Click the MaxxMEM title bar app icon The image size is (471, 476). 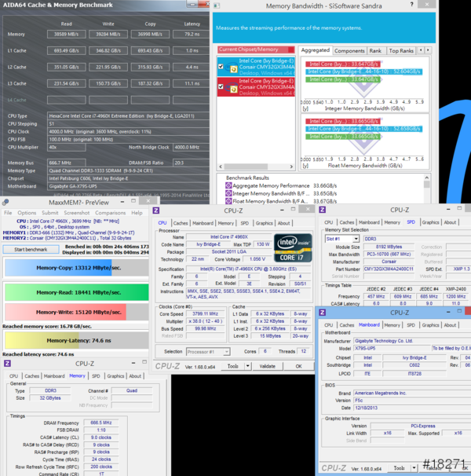[x=5, y=203]
